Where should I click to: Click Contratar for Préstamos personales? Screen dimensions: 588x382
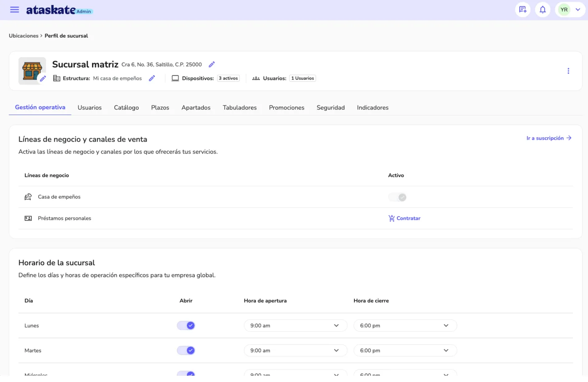(x=404, y=218)
